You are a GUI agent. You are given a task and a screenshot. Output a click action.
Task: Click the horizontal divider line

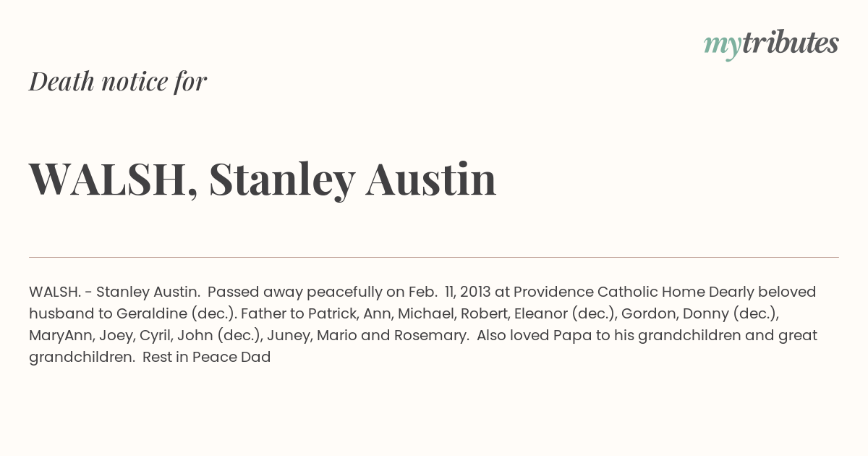[434, 257]
